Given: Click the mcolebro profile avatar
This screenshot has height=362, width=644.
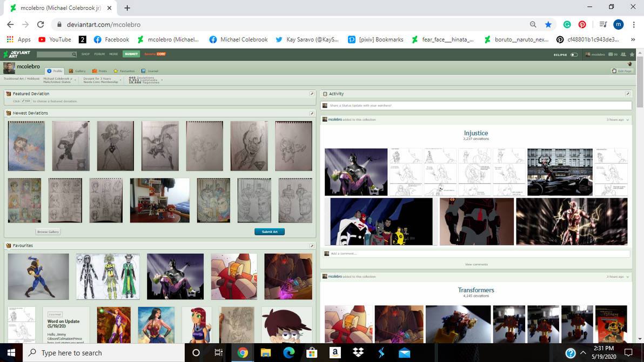Looking at the screenshot, I should pos(9,68).
